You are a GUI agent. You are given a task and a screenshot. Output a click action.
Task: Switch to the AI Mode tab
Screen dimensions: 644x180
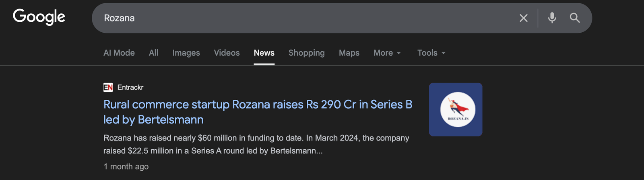pos(119,53)
